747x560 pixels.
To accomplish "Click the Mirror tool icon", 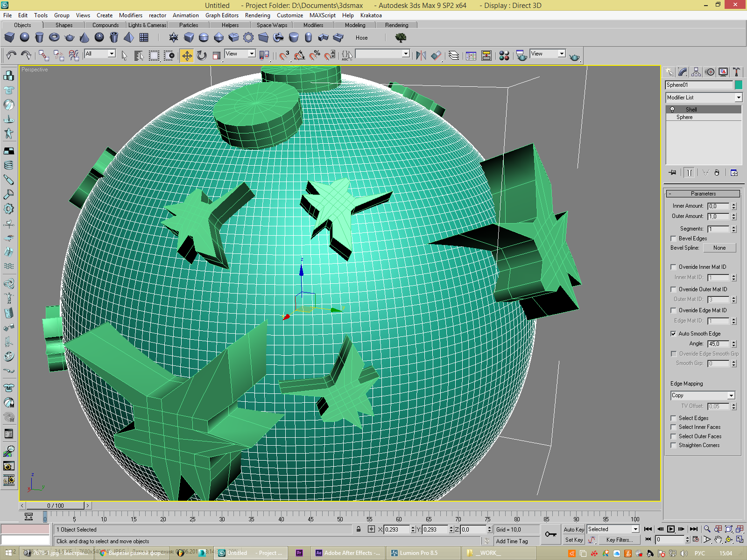I will point(421,56).
